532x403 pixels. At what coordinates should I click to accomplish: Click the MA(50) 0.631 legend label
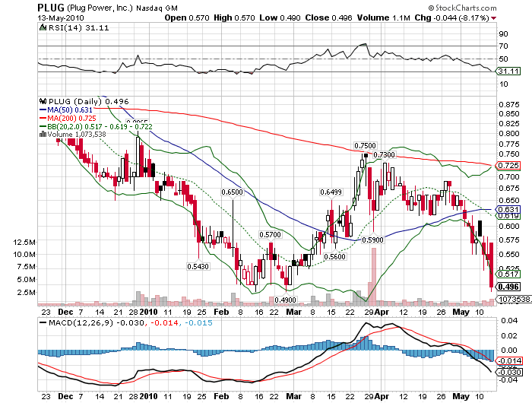coord(70,109)
